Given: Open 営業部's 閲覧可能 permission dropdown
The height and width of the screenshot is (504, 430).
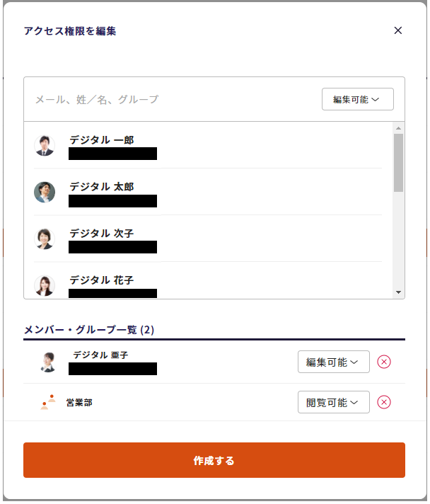Looking at the screenshot, I should click(x=333, y=403).
